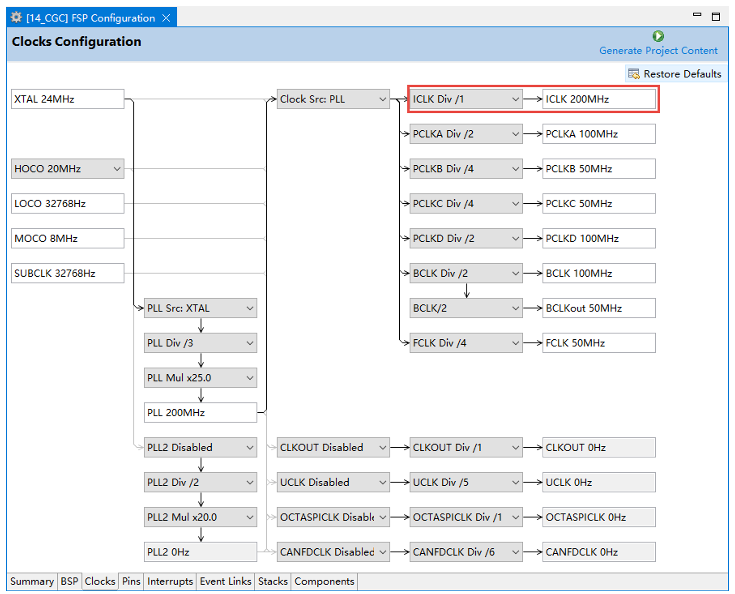Image resolution: width=735 pixels, height=594 pixels.
Task: Minimize the FSP Configuration editor view
Action: [697, 15]
